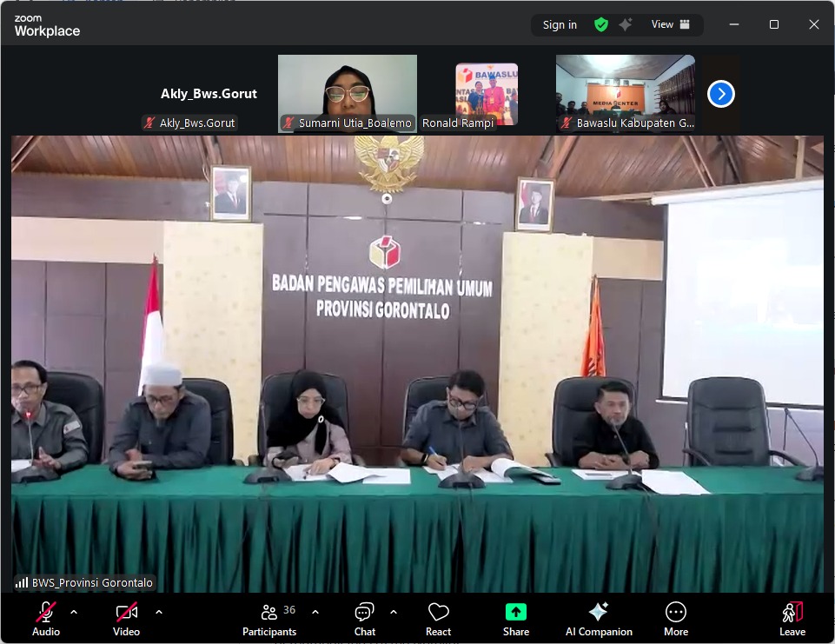Open the Chat panel icon

point(364,612)
